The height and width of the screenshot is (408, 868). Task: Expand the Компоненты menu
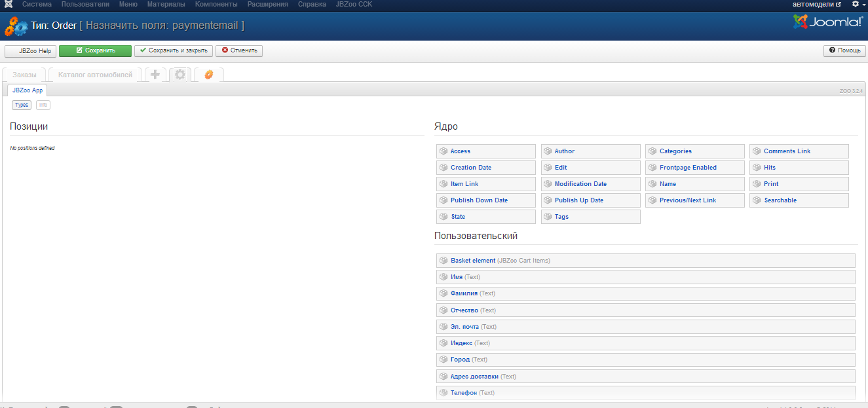216,4
